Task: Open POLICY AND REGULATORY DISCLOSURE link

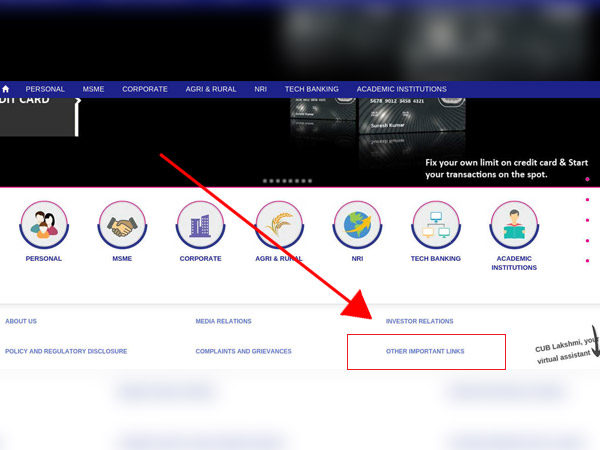Action: 66,351
